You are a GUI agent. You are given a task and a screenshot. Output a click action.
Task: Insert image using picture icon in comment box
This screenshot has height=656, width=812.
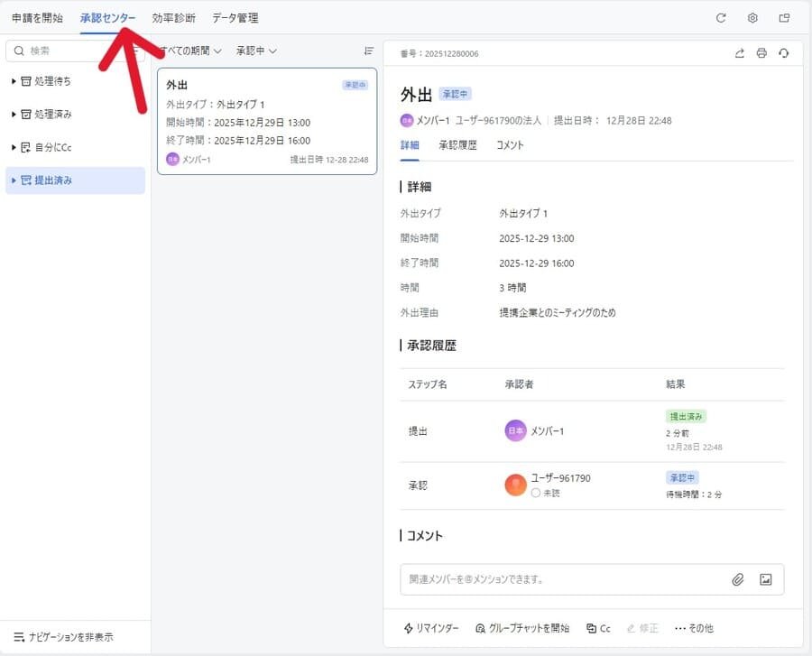click(766, 579)
